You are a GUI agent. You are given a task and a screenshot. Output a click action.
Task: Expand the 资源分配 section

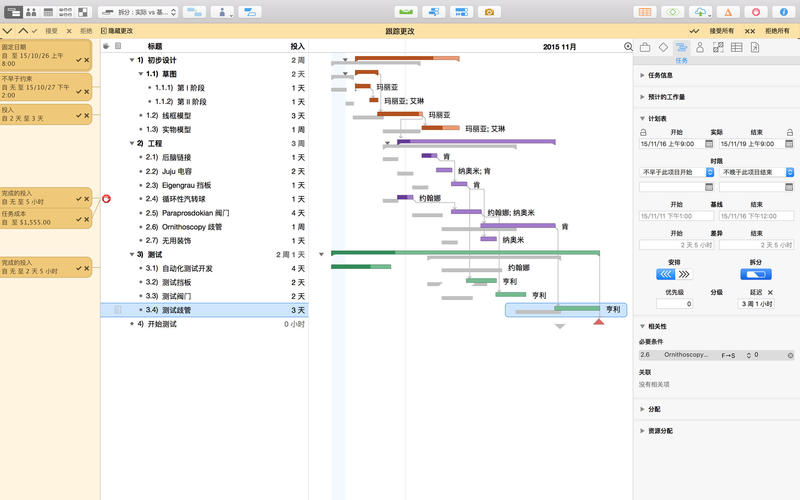[x=642, y=431]
